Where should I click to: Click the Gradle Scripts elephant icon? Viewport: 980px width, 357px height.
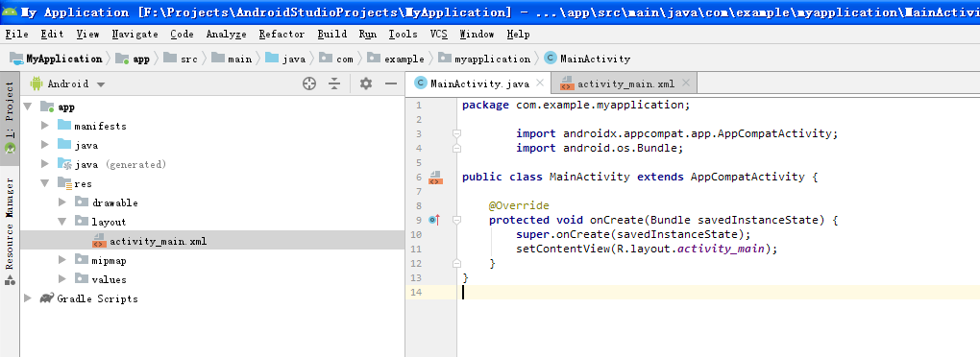pyautogui.click(x=47, y=298)
